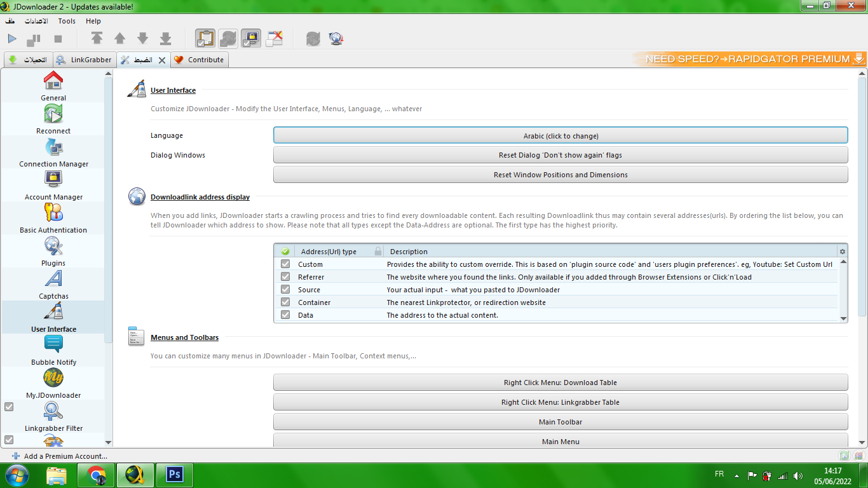Uncheck the Custom address type checkbox
Image resolution: width=868 pixels, height=488 pixels.
click(285, 264)
